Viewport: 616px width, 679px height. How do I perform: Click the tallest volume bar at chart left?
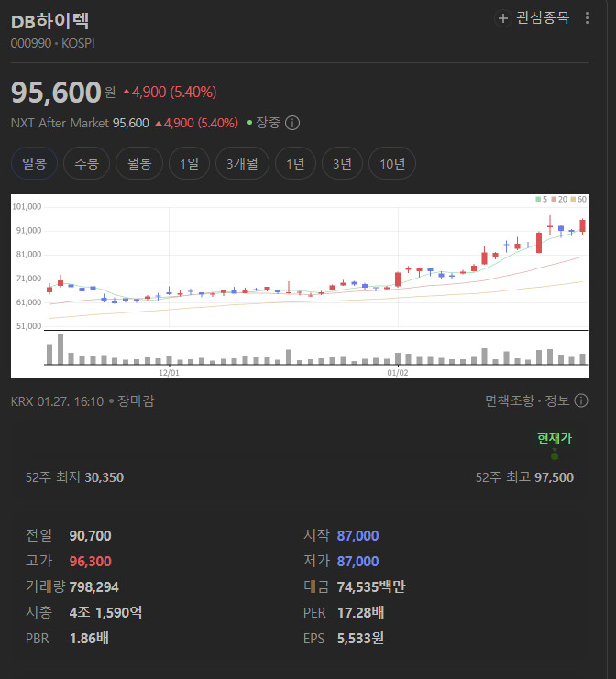[x=60, y=349]
